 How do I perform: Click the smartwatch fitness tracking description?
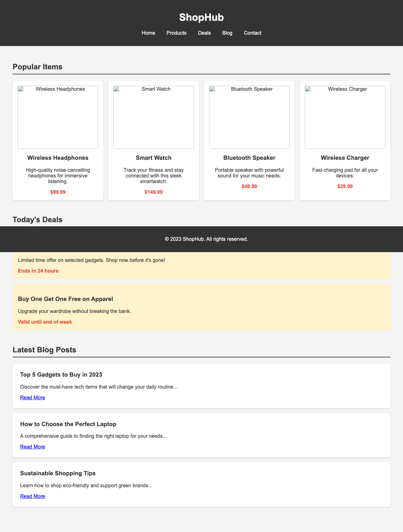[154, 176]
